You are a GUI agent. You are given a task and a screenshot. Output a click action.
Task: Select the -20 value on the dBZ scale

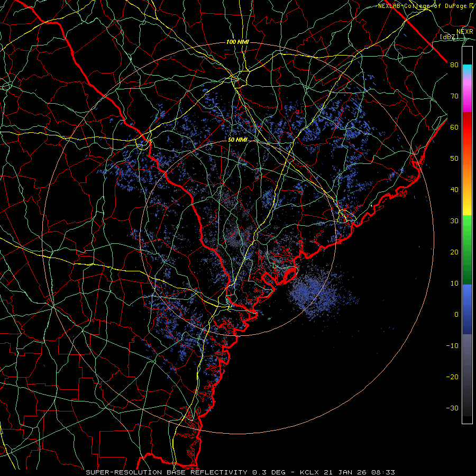[452, 377]
